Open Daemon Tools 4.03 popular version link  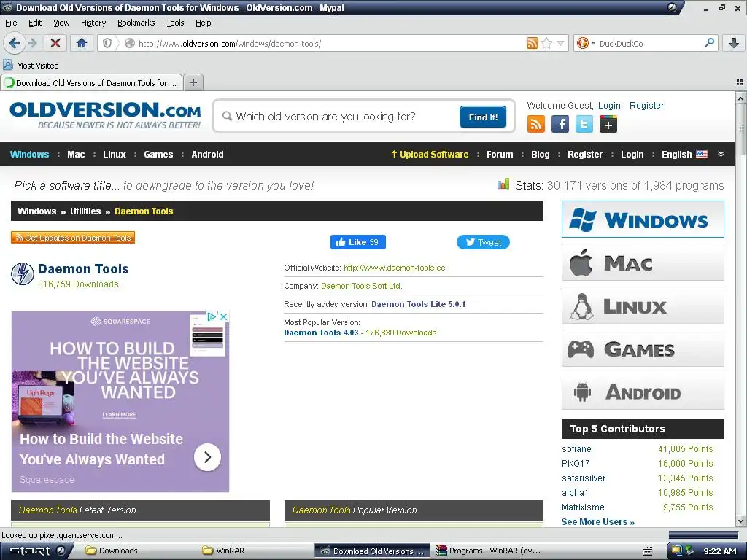pos(321,332)
